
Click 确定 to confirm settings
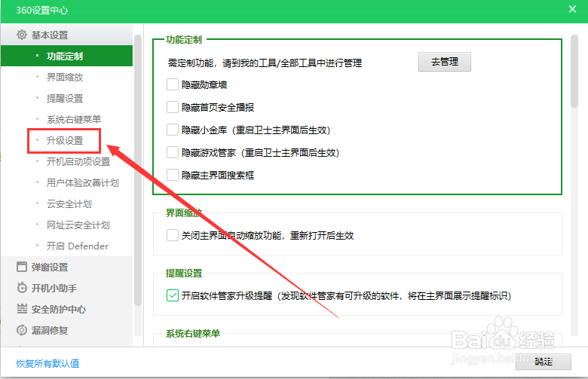pyautogui.click(x=543, y=362)
